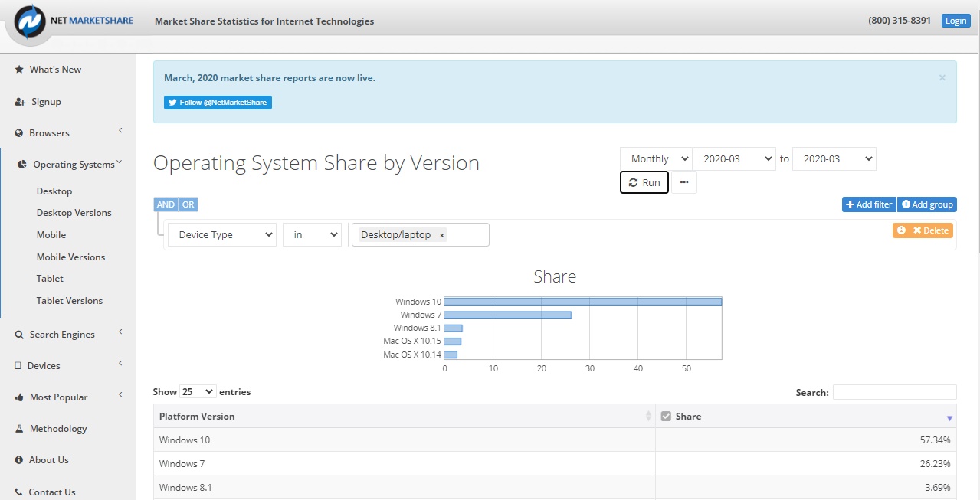This screenshot has width=980, height=500.
Task: Open the start date 2020-03 dropdown
Action: tap(734, 159)
